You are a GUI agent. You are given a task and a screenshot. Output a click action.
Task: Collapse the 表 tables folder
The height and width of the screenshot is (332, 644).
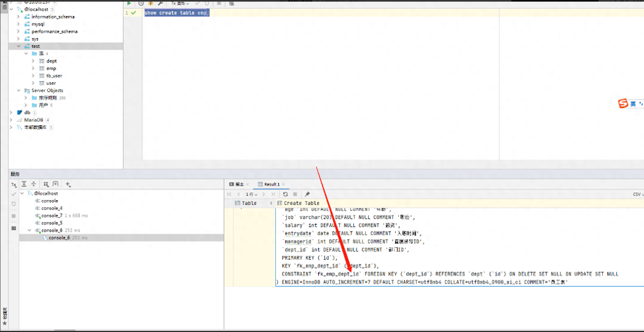click(26, 54)
